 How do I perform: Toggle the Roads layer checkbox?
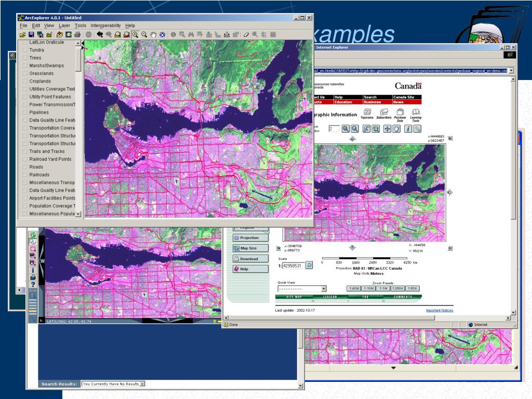click(24, 167)
